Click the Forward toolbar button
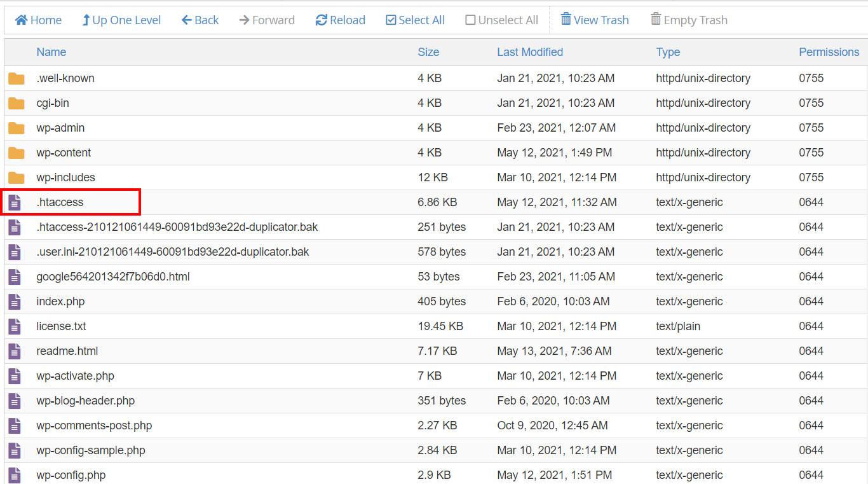This screenshot has width=868, height=484. (267, 20)
